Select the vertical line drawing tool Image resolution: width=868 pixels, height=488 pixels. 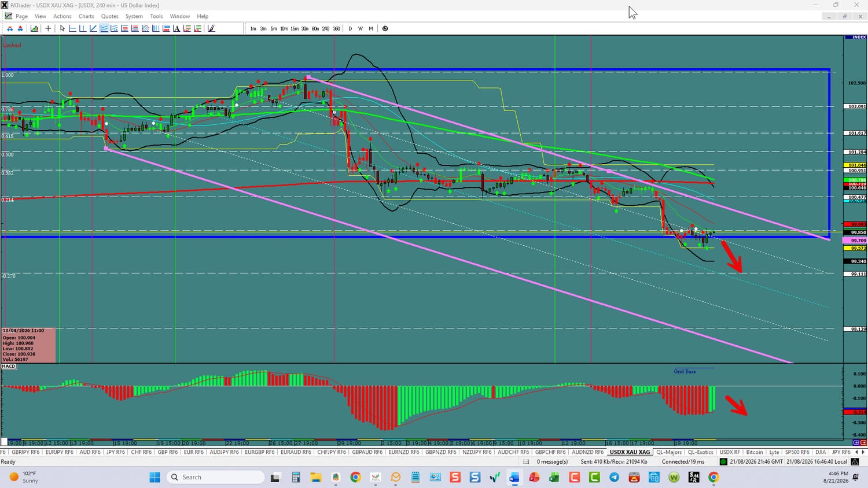83,28
